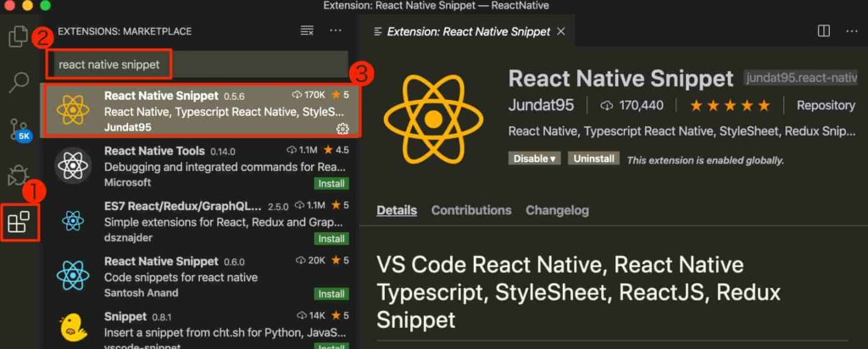Screen dimensions: 868x349
Task: Select React Native Snippet by Jundat95
Action: click(201, 111)
